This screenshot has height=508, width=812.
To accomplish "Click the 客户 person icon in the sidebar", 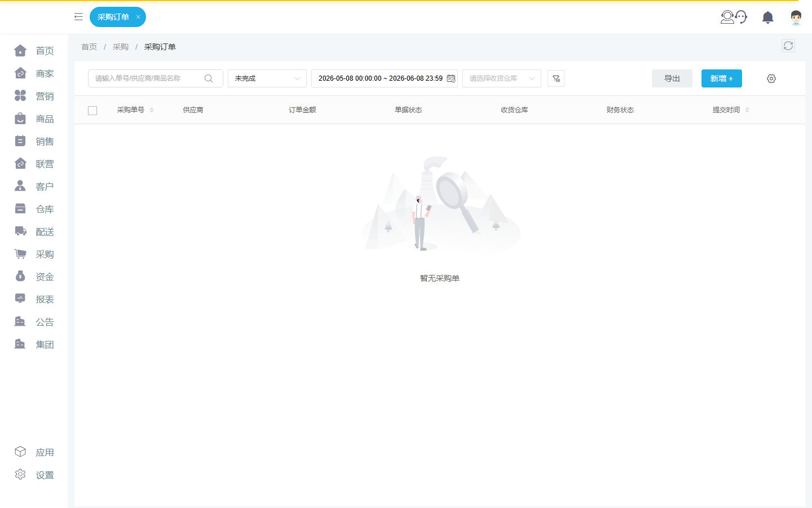I will pyautogui.click(x=20, y=186).
